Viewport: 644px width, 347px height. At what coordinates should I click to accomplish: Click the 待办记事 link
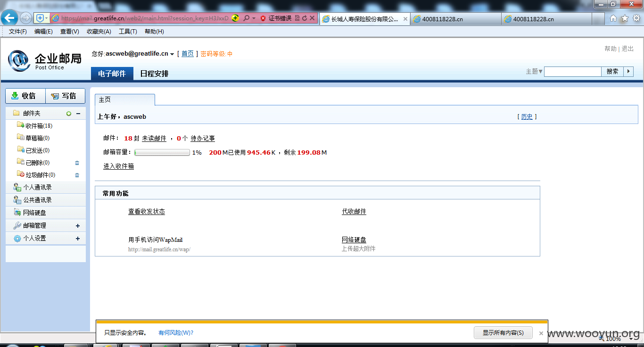(x=203, y=139)
